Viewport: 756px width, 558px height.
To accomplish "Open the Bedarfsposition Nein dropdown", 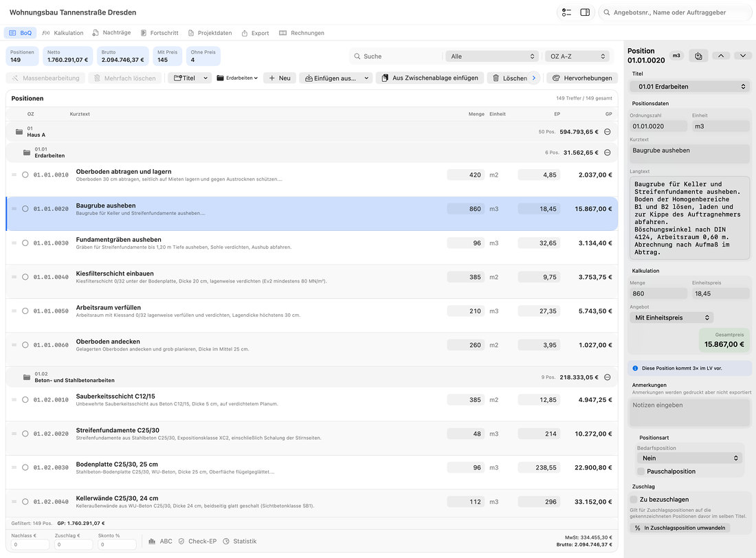I will [x=689, y=458].
